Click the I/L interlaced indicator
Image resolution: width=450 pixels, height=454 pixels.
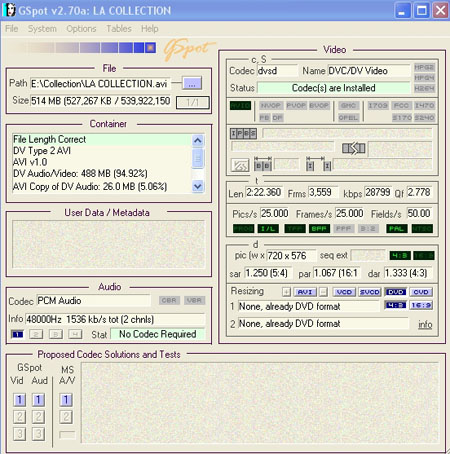pos(268,229)
